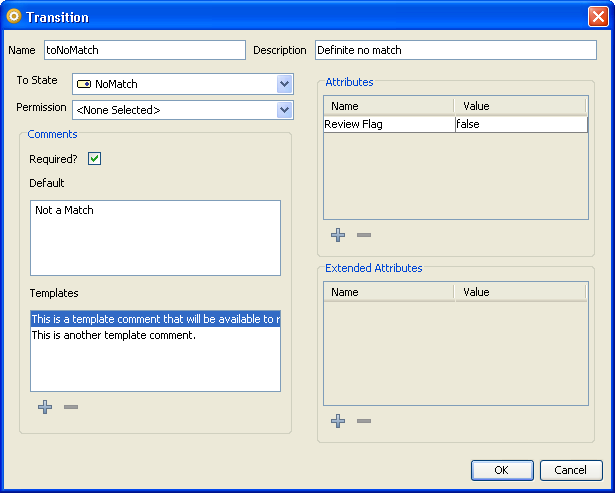Click the Attributes table Name column header
The height and width of the screenshot is (493, 615).
[x=389, y=106]
